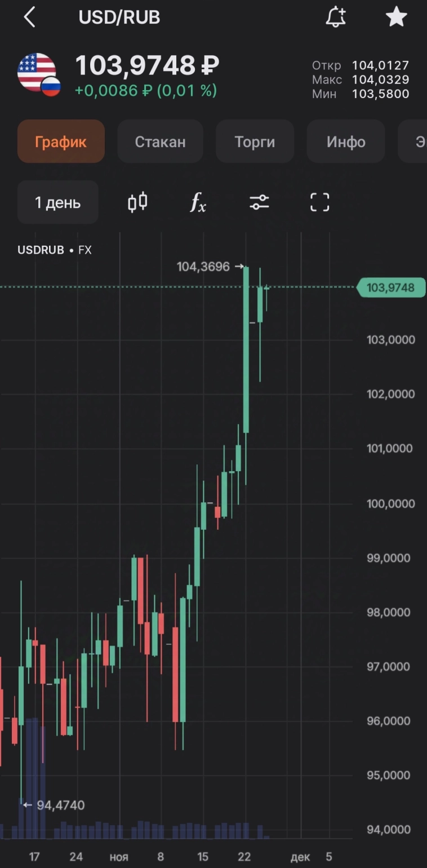Tap the back arrow icon
Screen dimensions: 427x868
30,17
